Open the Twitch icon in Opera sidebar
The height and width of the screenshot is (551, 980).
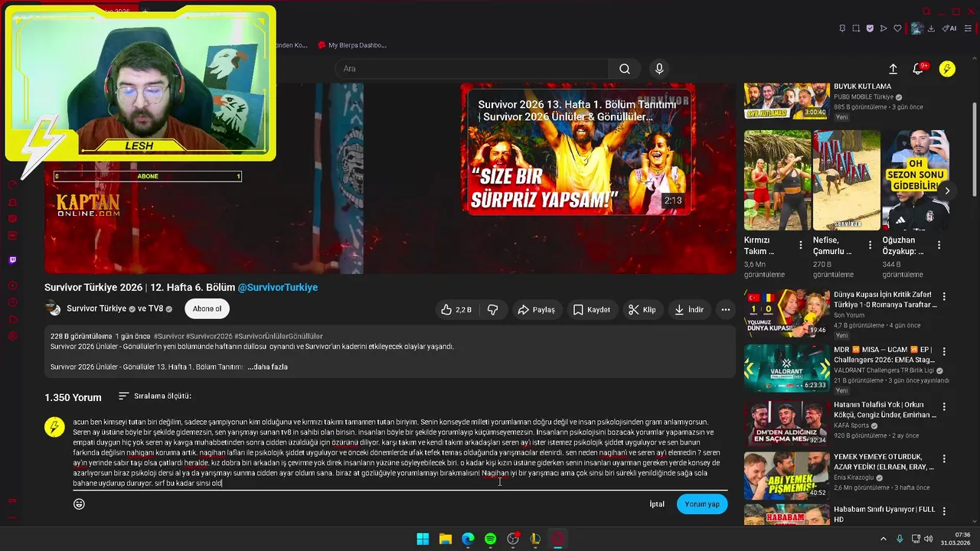point(12,260)
